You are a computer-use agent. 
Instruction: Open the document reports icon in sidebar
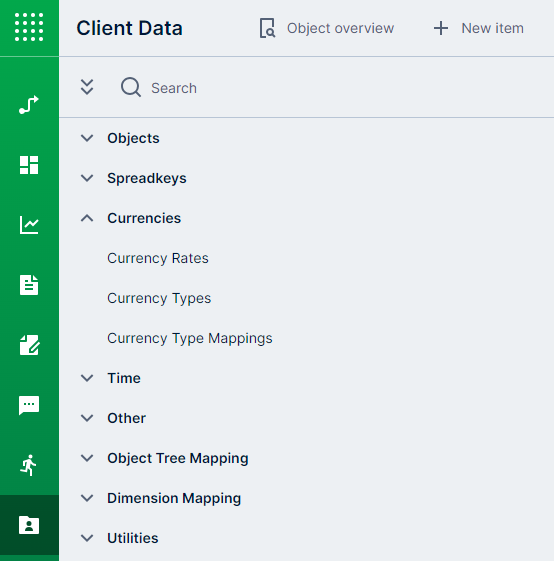[29, 285]
